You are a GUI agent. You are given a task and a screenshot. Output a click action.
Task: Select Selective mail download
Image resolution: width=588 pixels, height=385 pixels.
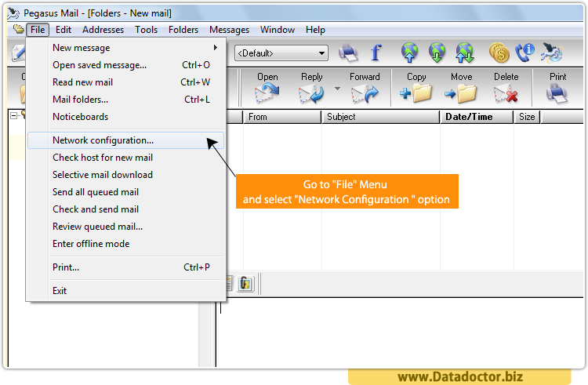(126, 175)
